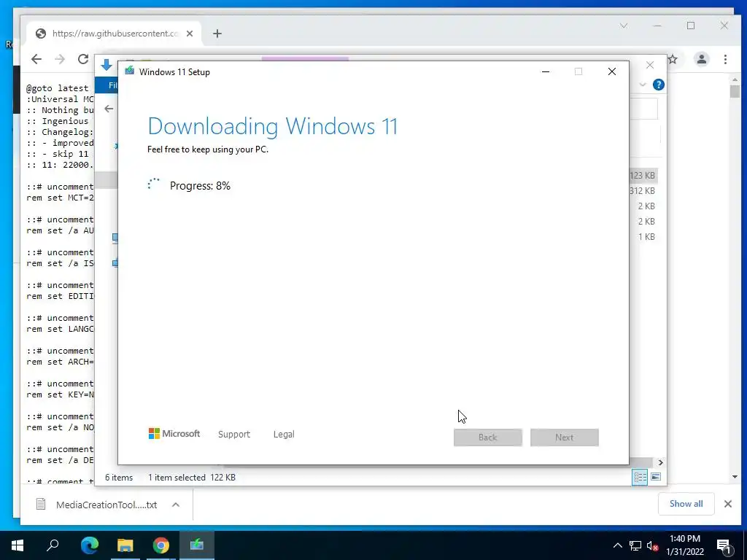Close the raw.githubusercontent.com tab
This screenshot has height=560, width=747.
pyautogui.click(x=190, y=34)
